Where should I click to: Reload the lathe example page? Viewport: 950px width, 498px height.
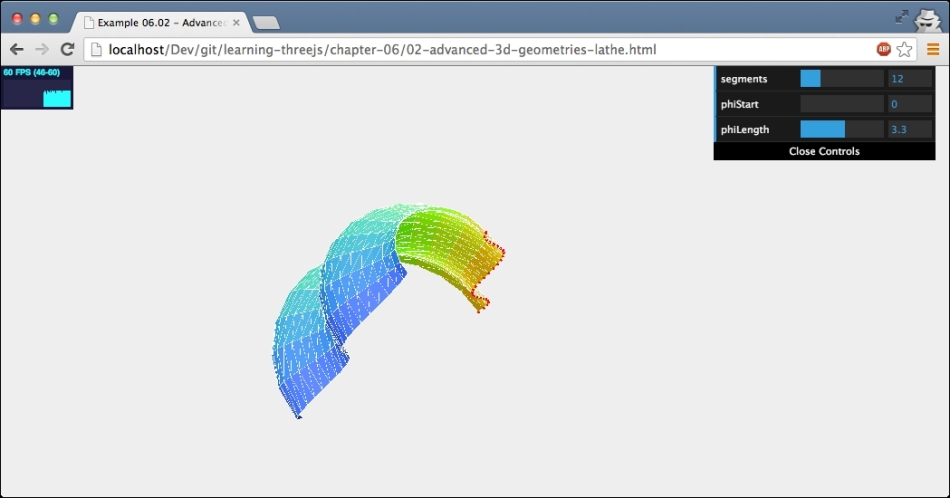pos(67,49)
